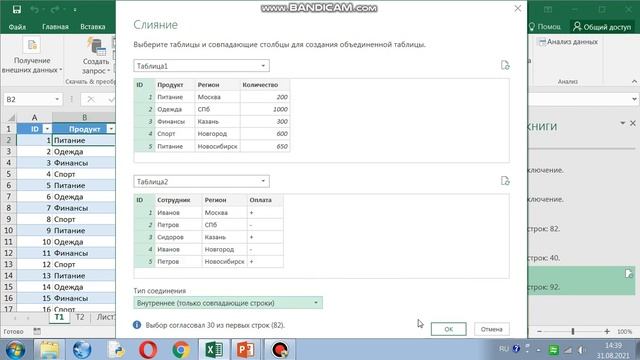Click the Name Box showing B2
Viewport: 640px width, 360px height.
pos(29,99)
